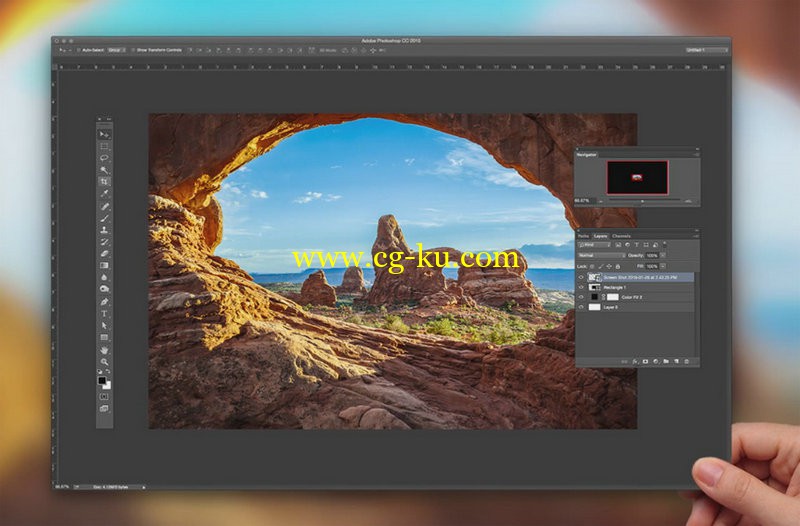The image size is (800, 526).
Task: Select the Rectangle 1 layer row
Action: pyautogui.click(x=636, y=287)
